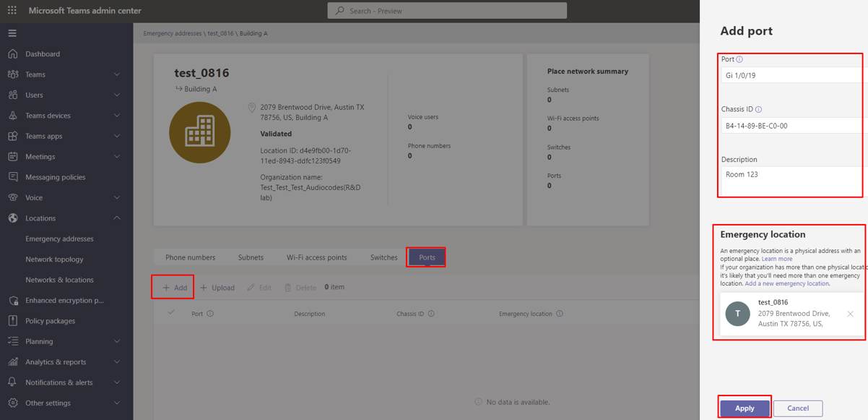Image resolution: width=868 pixels, height=420 pixels.
Task: Click Add a new emergency location link
Action: click(x=787, y=283)
